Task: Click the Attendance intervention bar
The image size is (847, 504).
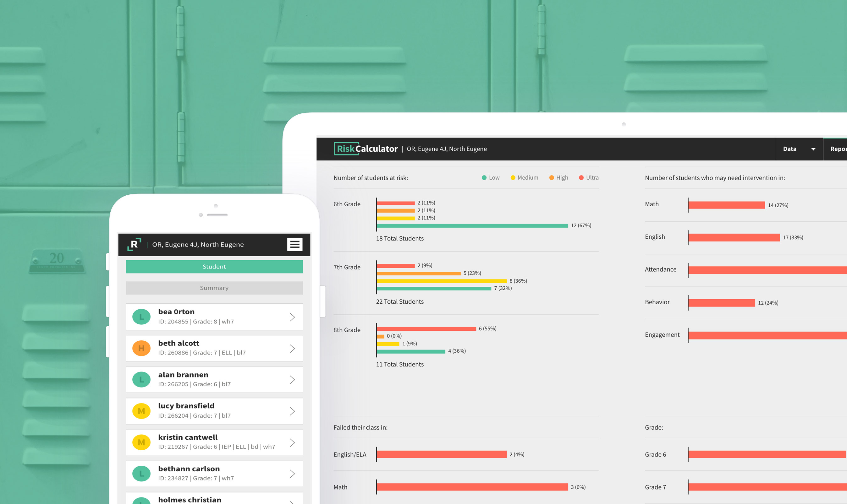Action: tap(768, 270)
